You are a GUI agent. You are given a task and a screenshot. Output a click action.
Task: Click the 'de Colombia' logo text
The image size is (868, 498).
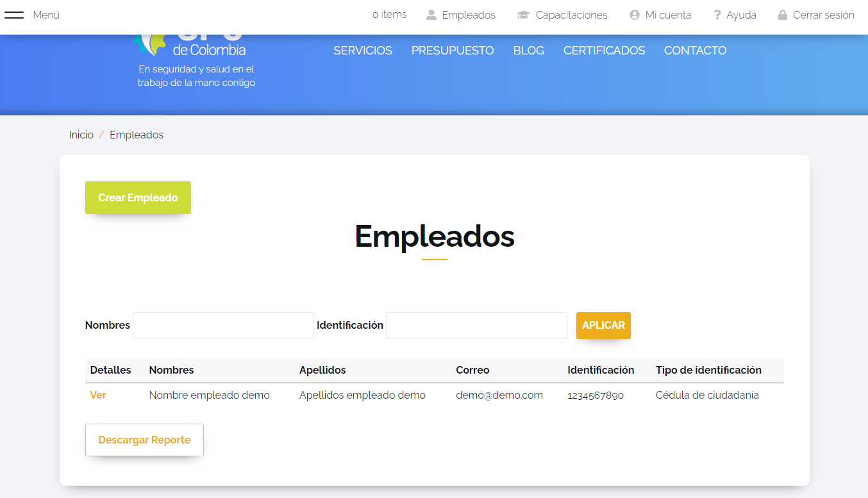point(209,50)
